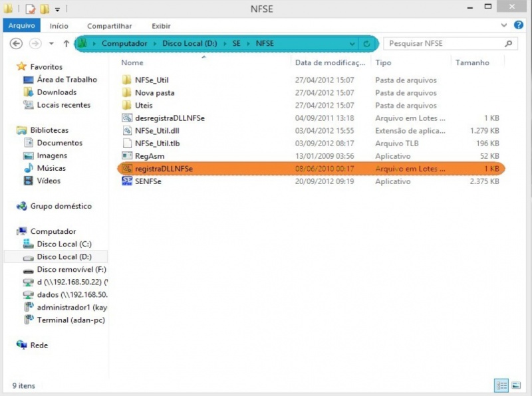The height and width of the screenshot is (396, 532).
Task: Select Disco Local (C:) in sidebar
Action: [64, 244]
